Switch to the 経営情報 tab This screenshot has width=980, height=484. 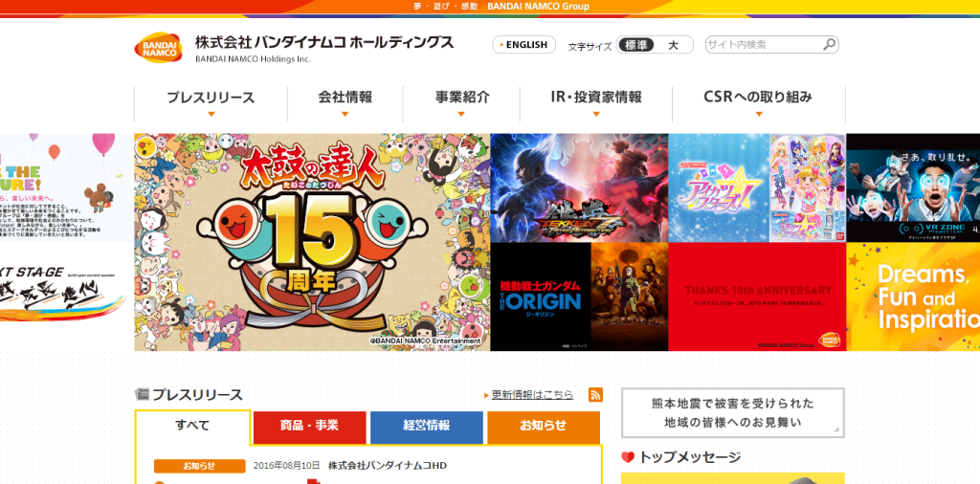426,428
